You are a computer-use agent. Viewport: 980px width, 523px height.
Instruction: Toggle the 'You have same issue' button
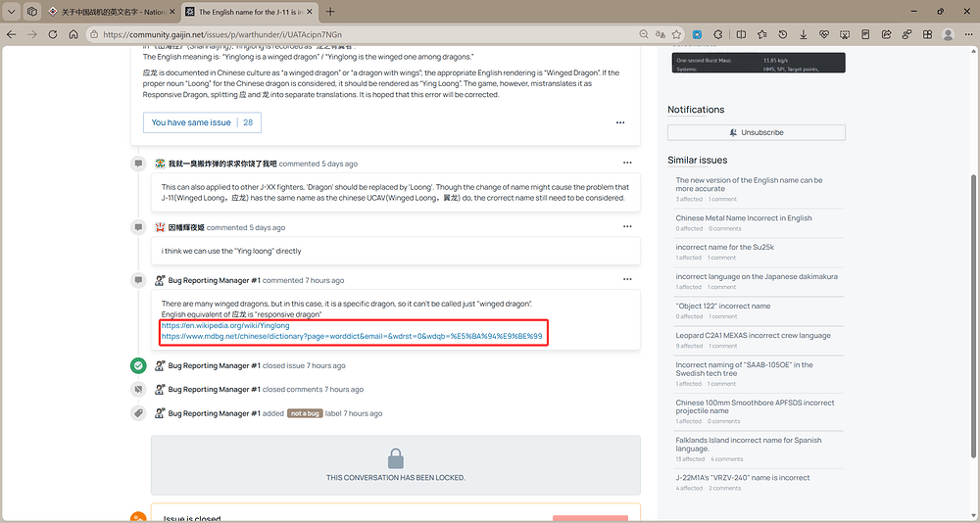click(202, 122)
